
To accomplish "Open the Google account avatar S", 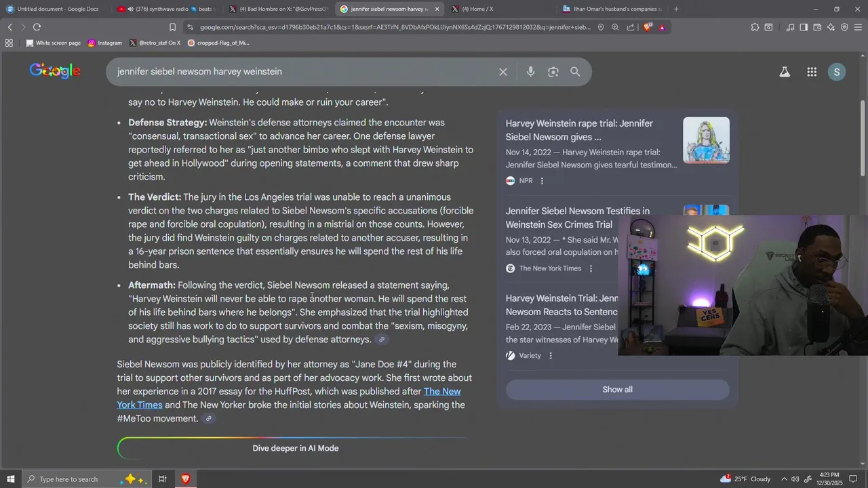I will tap(837, 72).
